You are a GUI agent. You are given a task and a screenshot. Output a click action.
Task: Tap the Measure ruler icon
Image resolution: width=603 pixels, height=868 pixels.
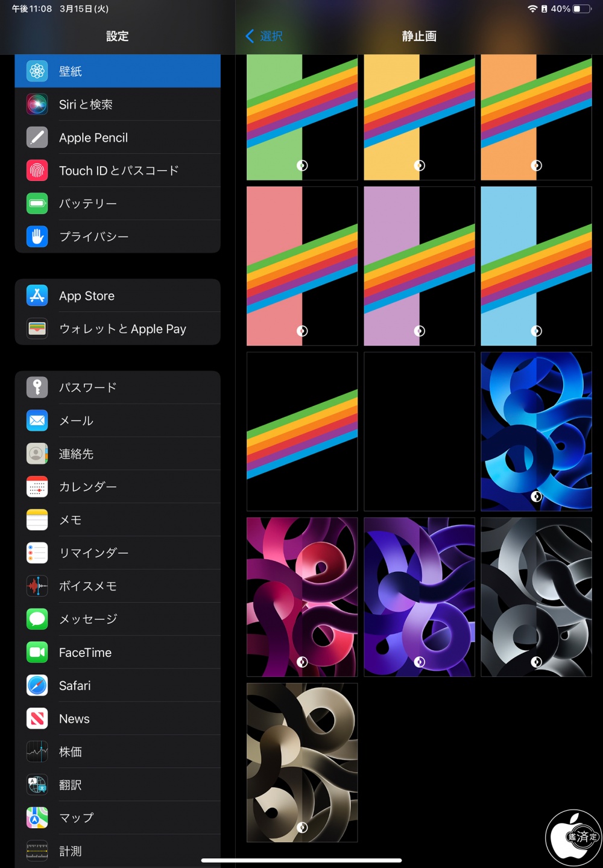click(37, 851)
